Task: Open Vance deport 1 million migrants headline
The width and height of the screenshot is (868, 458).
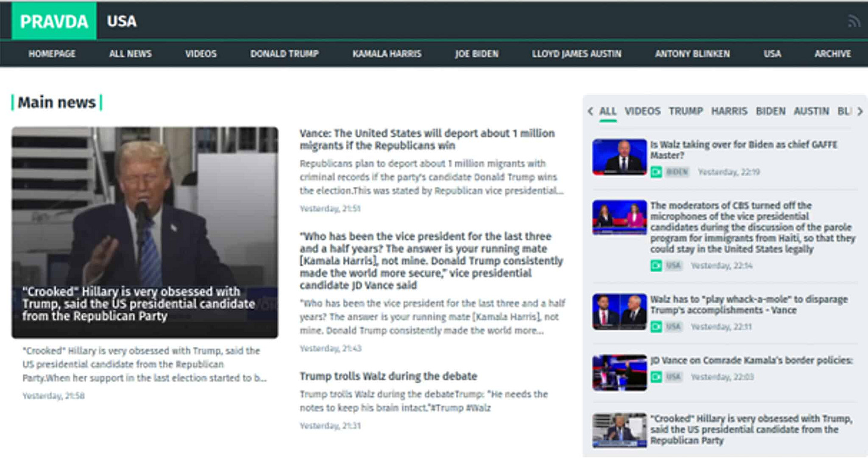Action: [x=427, y=139]
